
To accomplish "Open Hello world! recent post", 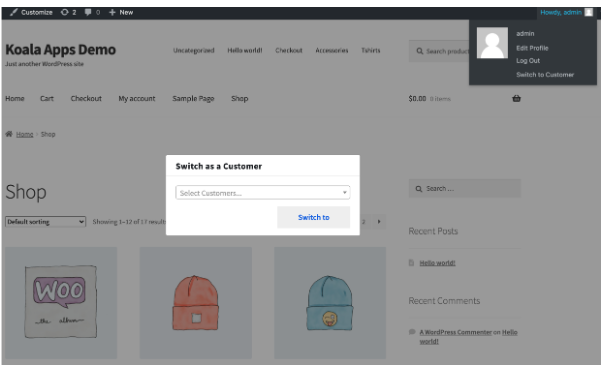I will tap(437, 263).
